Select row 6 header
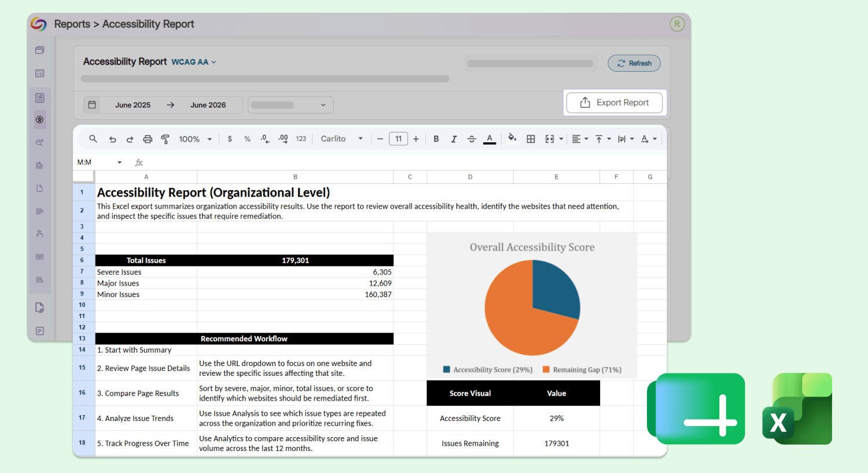Viewport: 868px width, 473px height. click(x=82, y=260)
